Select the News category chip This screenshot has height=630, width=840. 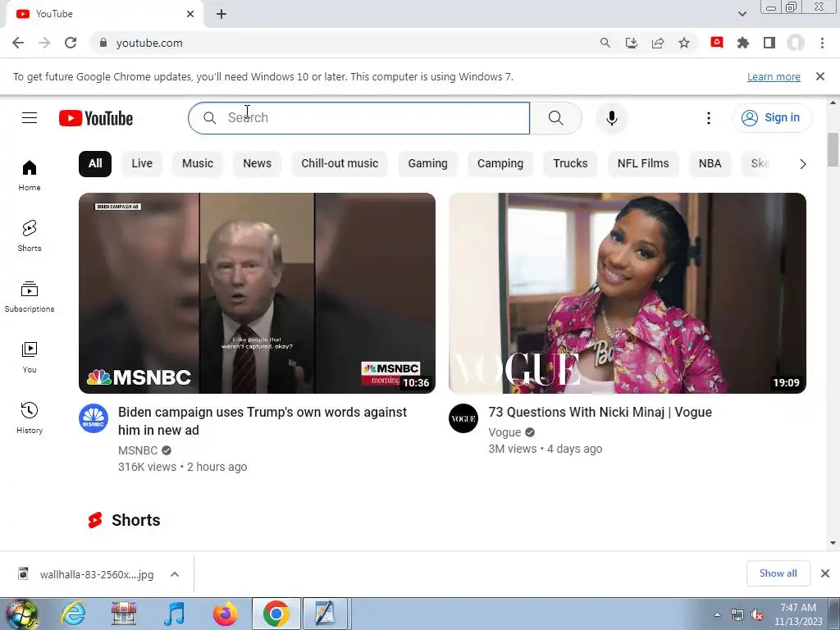click(257, 163)
